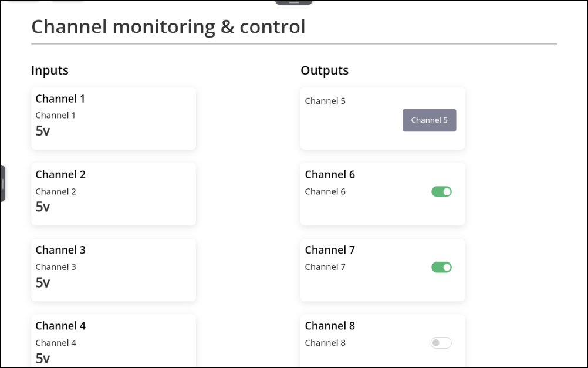Select the Channel 1 input card title
This screenshot has height=368, width=588.
(60, 99)
